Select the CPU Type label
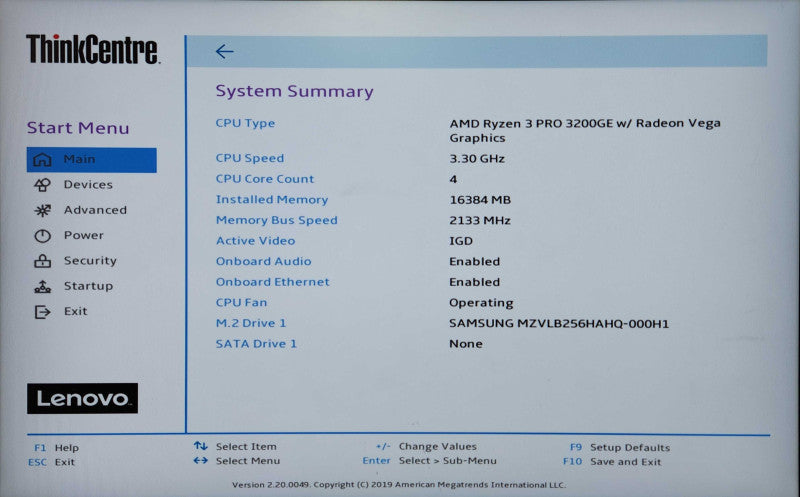 point(245,123)
